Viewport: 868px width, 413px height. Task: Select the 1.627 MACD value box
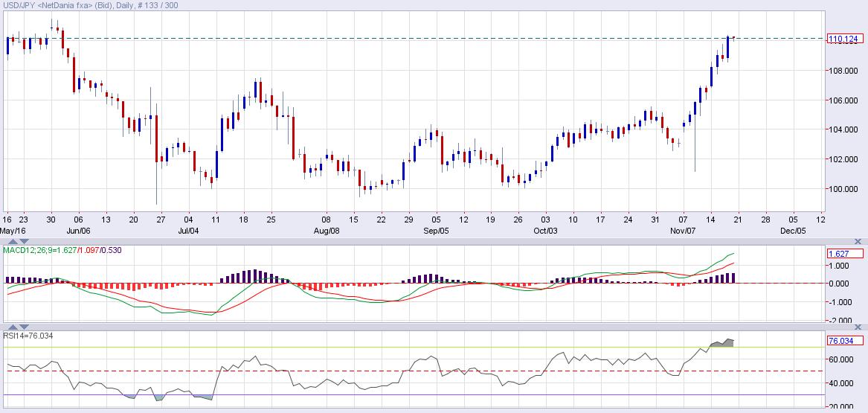tap(844, 254)
